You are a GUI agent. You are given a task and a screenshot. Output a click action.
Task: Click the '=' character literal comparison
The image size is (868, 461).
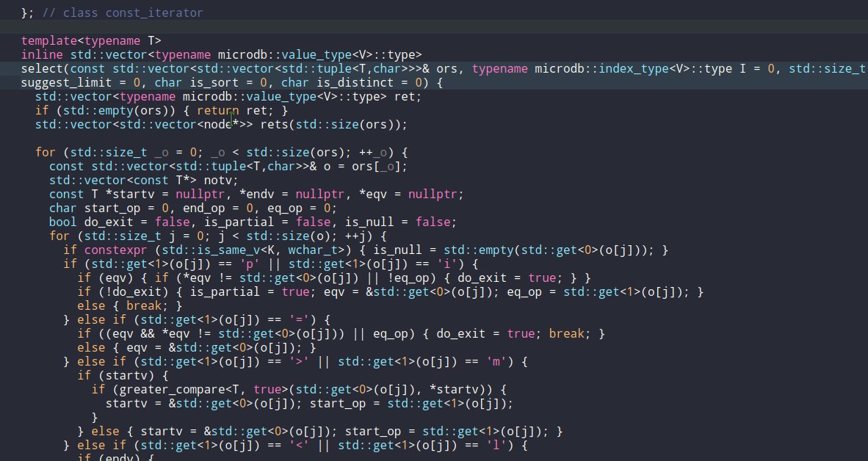(299, 320)
